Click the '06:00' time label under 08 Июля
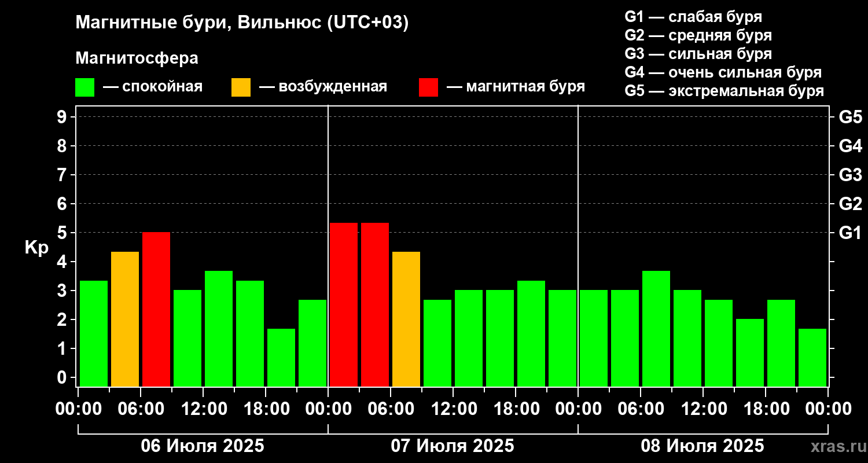 pos(642,409)
